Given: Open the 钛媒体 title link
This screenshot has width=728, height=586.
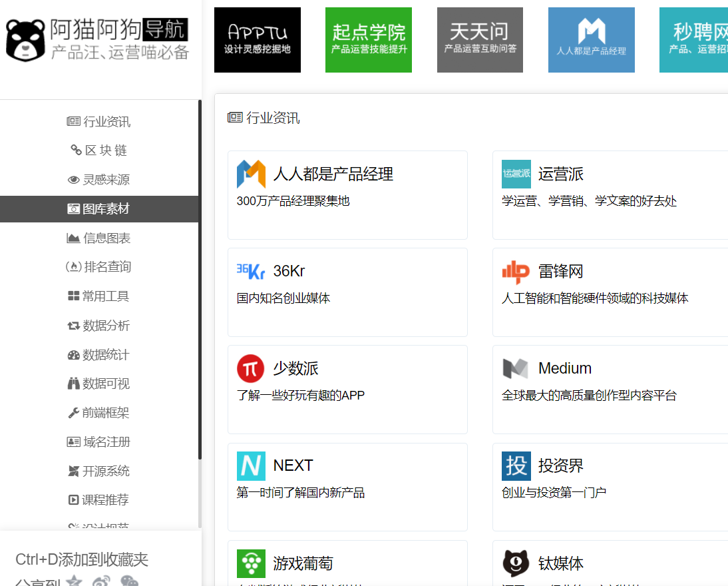Looking at the screenshot, I should click(560, 563).
